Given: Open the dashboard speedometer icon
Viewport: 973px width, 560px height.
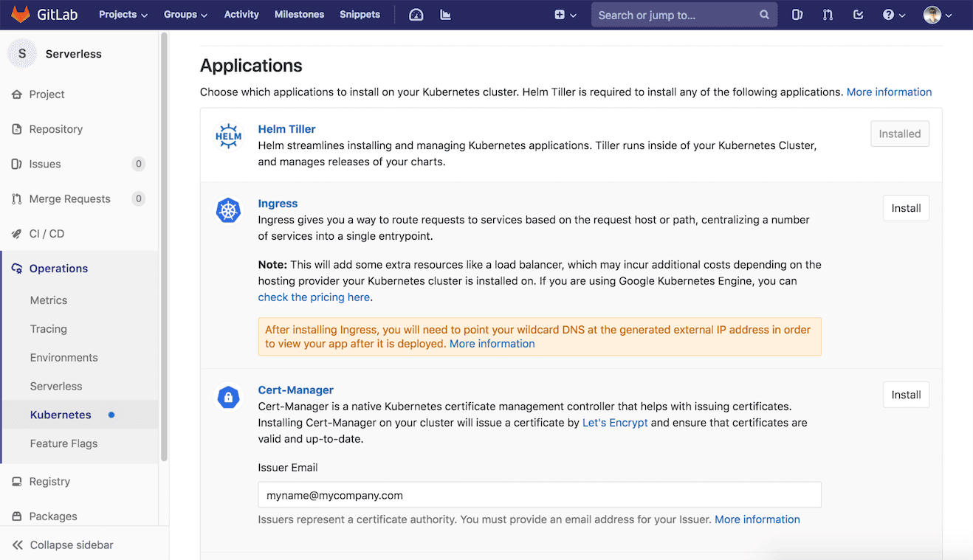Looking at the screenshot, I should 415,14.
